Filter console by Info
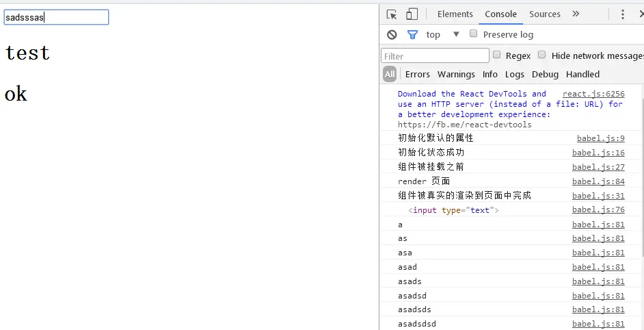Viewport: 644px width, 330px height. click(490, 75)
